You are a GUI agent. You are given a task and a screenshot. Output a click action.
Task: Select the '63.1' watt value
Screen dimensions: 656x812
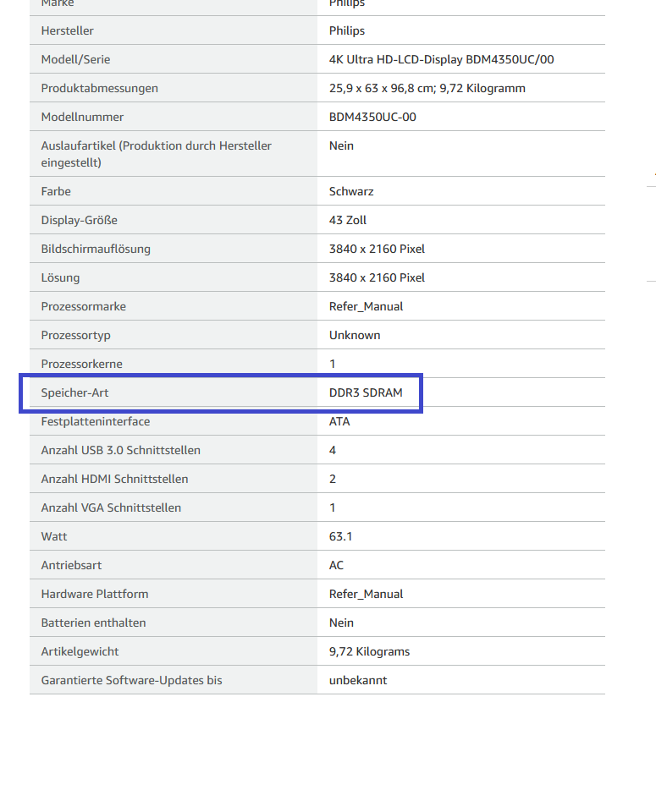(340, 536)
